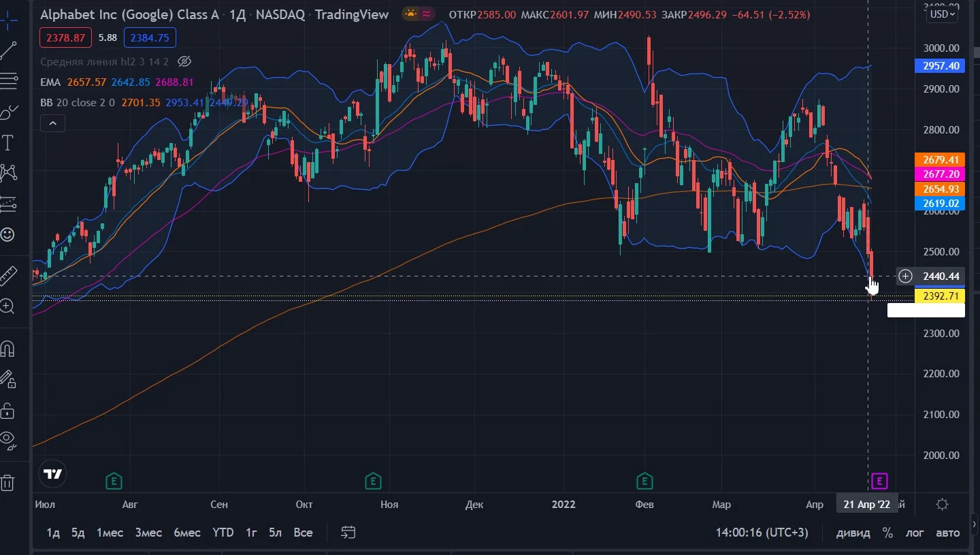Click the BB 20 close legend label
This screenshot has width=980, height=555.
[78, 103]
